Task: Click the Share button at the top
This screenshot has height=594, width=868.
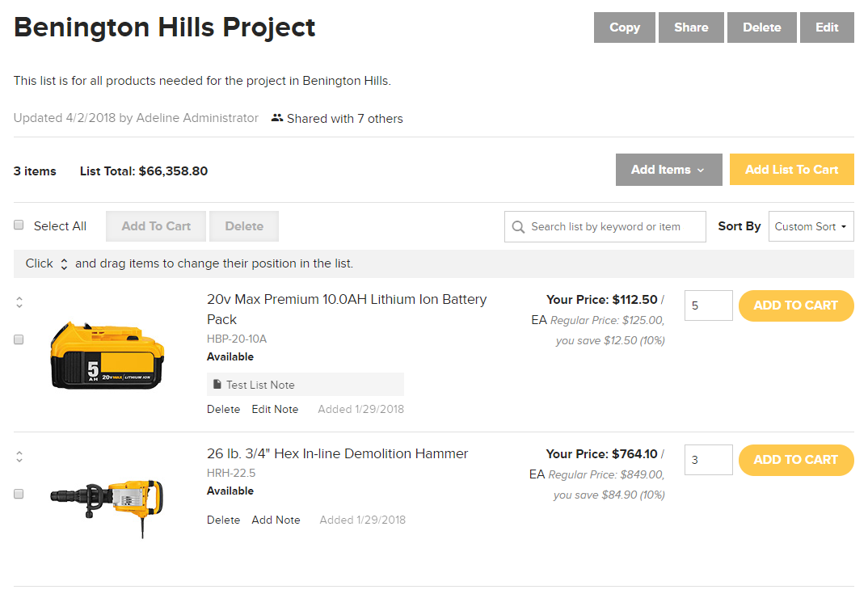Action: (692, 27)
